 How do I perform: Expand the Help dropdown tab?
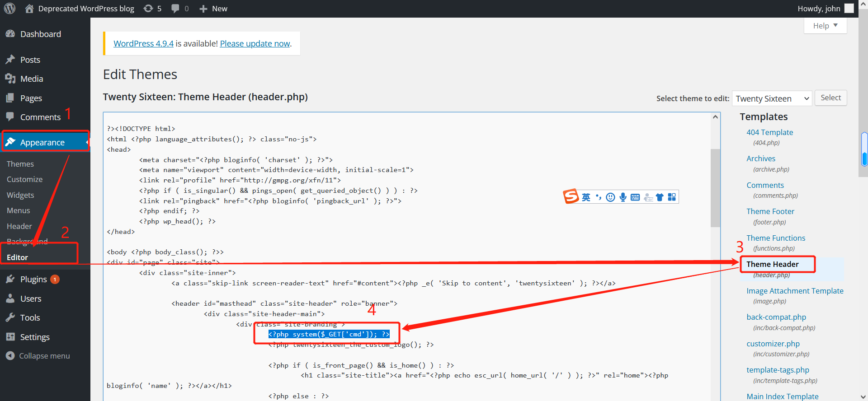point(825,26)
